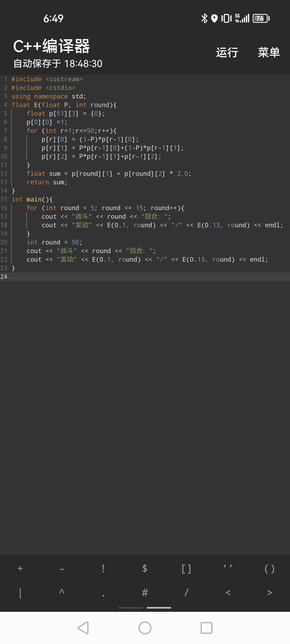Screen dimensions: 290x644
Task: Insert minus symbol from shortcut bar
Action: [x=62, y=568]
